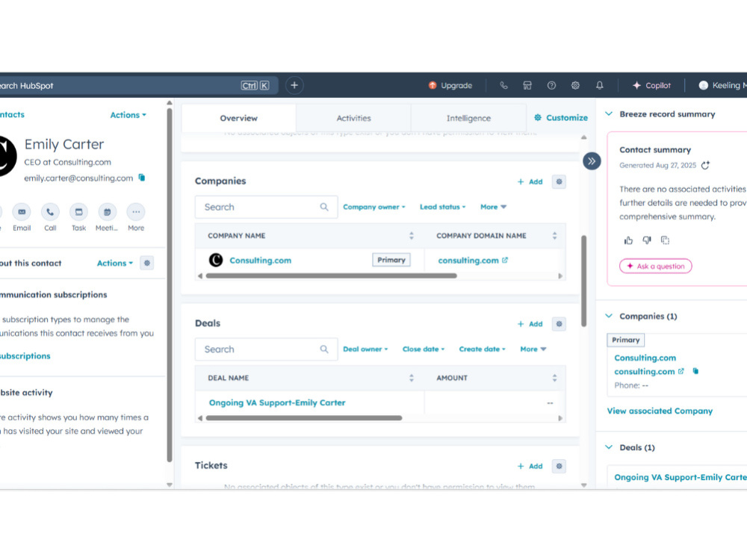
Task: Give thumbs down to contact summary
Action: click(x=646, y=240)
